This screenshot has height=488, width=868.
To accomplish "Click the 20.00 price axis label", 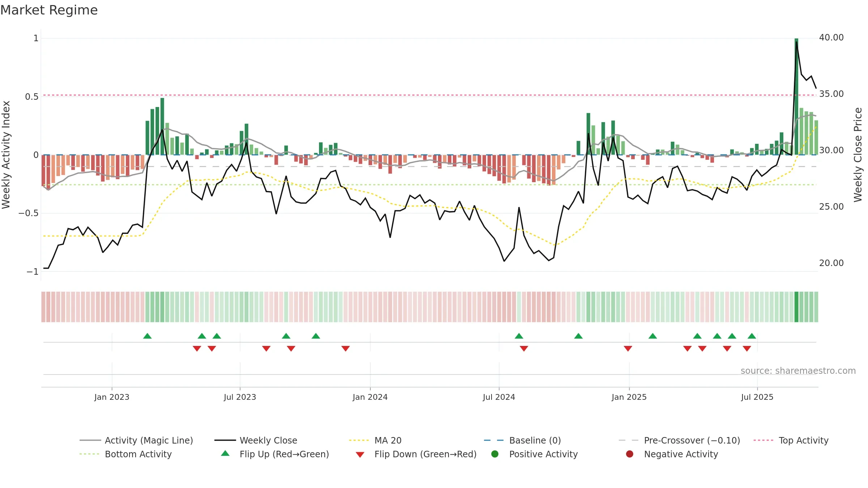I will tap(831, 263).
